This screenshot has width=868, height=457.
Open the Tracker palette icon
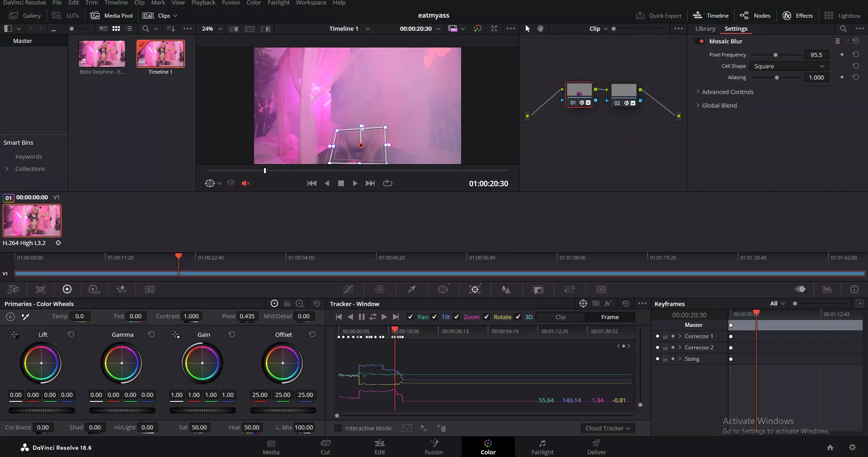tap(475, 289)
